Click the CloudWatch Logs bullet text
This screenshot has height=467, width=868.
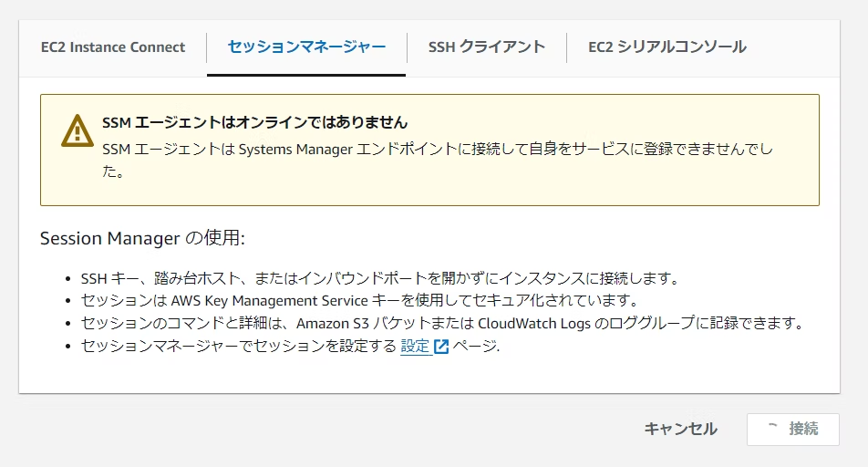441,323
